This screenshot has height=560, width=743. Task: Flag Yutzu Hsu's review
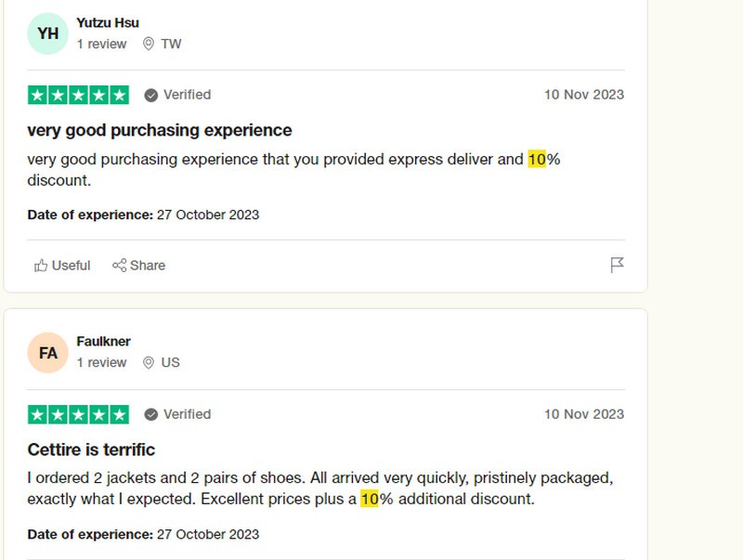(x=617, y=266)
